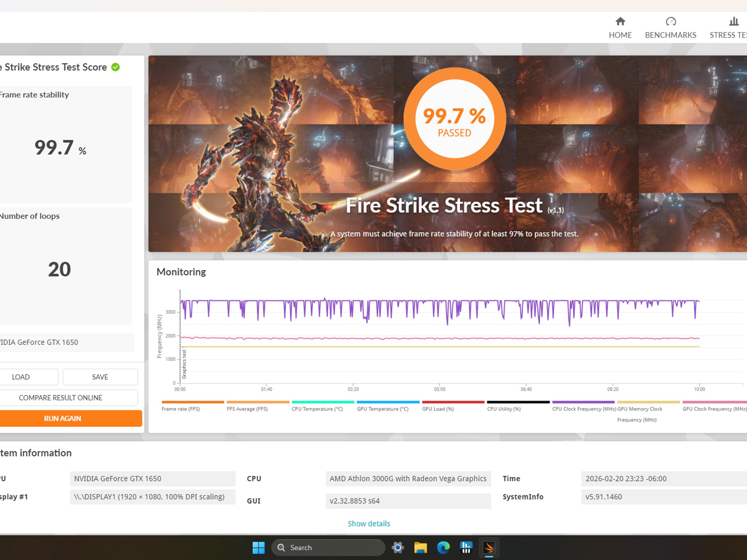Toggle the GPU Temperature legend entry
Image resolution: width=747 pixels, height=560 pixels.
tap(388, 406)
